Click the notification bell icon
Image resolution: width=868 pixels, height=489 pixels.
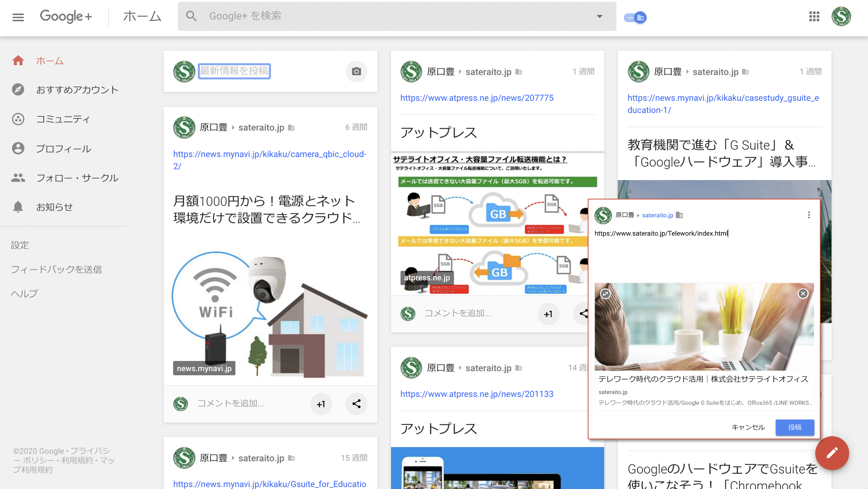[18, 207]
